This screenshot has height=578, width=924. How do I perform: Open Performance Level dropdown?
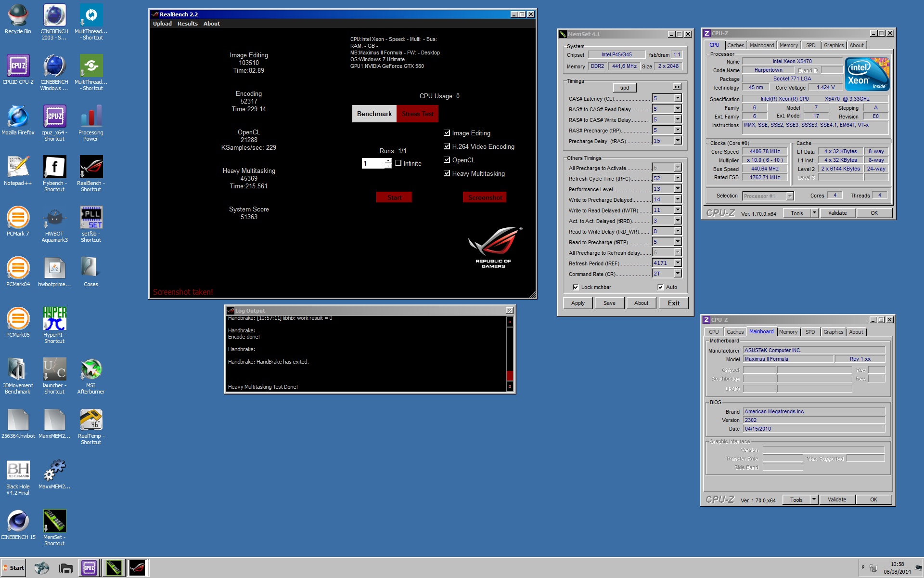pos(678,189)
